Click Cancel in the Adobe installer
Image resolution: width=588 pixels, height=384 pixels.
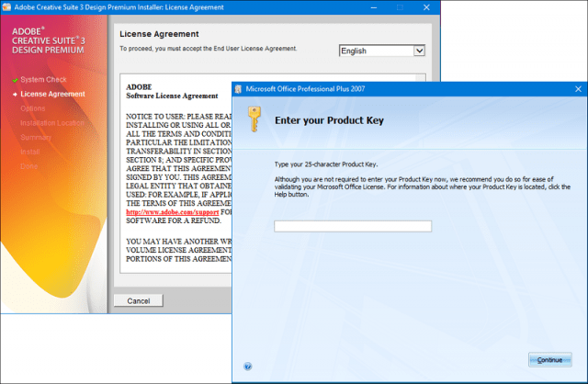(139, 300)
